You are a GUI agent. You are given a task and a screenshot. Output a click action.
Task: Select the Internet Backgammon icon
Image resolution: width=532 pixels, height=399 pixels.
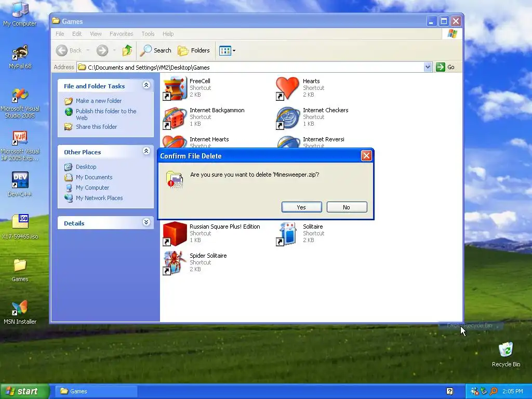click(175, 118)
